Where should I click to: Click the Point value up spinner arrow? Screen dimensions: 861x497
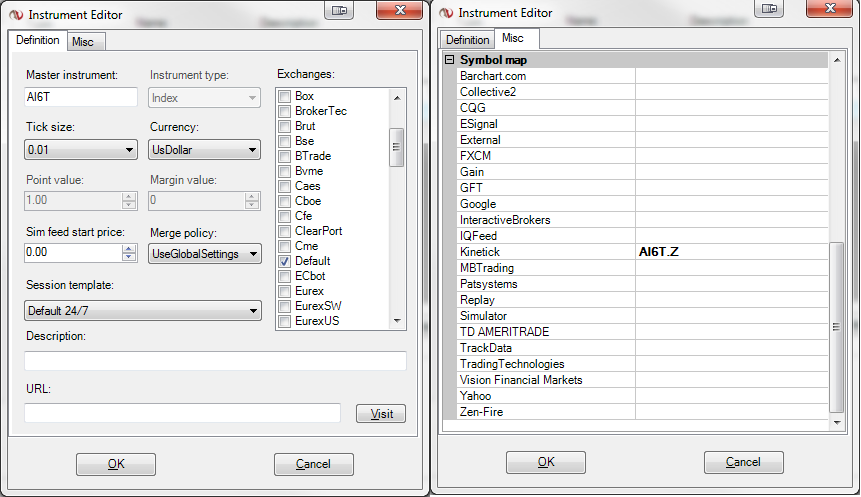click(x=129, y=196)
